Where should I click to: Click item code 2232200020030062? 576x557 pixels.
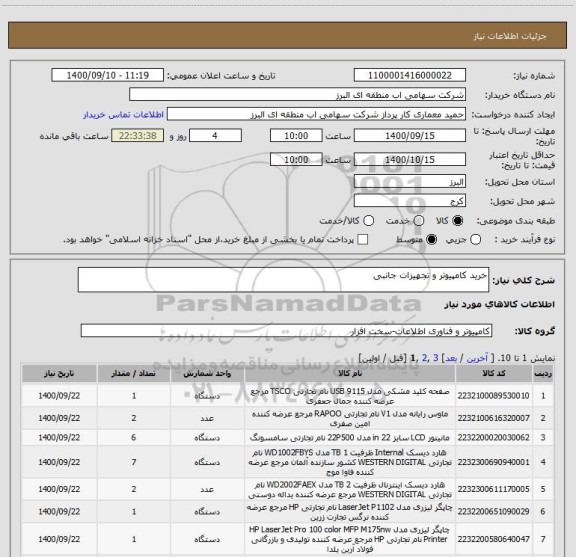pos(493,438)
